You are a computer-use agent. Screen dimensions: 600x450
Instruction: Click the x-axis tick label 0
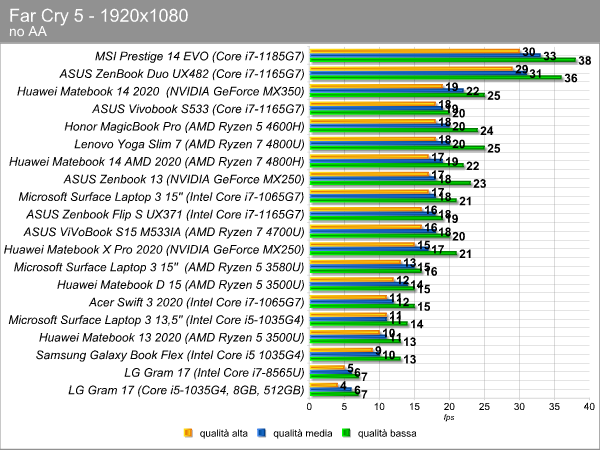tap(309, 406)
